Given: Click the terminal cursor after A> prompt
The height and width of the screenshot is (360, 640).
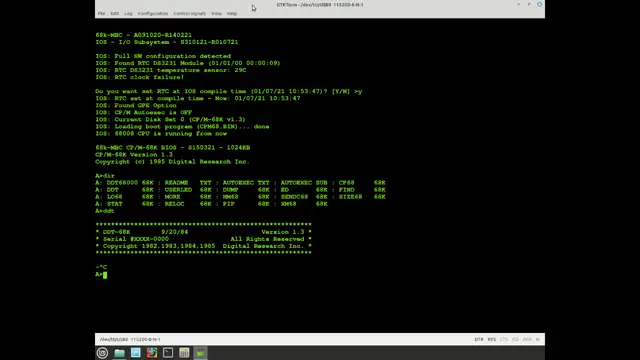Looking at the screenshot, I should pyautogui.click(x=105, y=275).
